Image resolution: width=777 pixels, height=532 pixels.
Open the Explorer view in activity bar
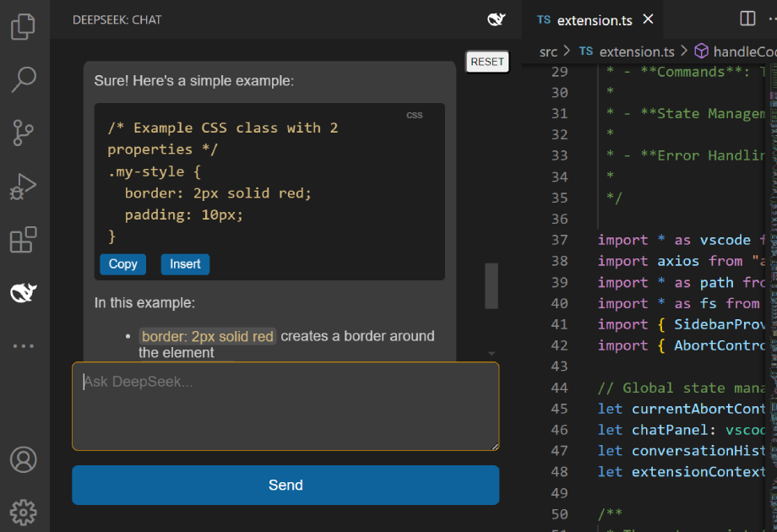click(x=24, y=27)
